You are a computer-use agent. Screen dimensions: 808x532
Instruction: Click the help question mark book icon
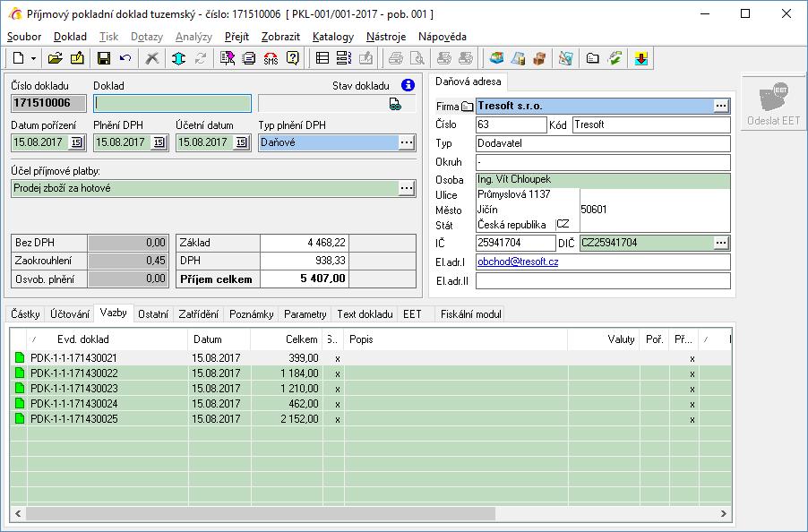click(x=292, y=58)
